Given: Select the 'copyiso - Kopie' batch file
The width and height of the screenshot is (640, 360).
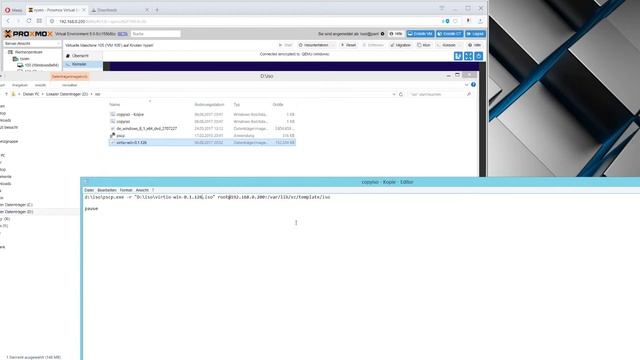Looking at the screenshot, I should click(202, 115).
